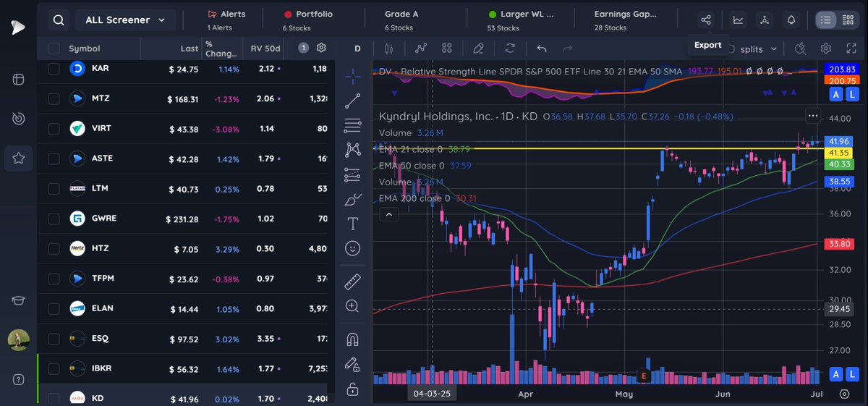The width and height of the screenshot is (868, 406).
Task: Open the chart legend three-dot menu
Action: click(813, 116)
